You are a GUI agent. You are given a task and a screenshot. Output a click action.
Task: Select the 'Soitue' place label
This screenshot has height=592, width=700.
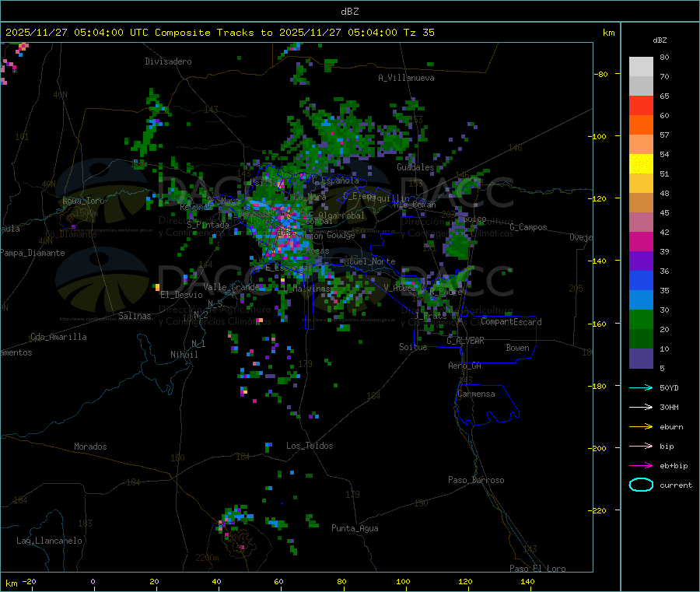pos(413,347)
